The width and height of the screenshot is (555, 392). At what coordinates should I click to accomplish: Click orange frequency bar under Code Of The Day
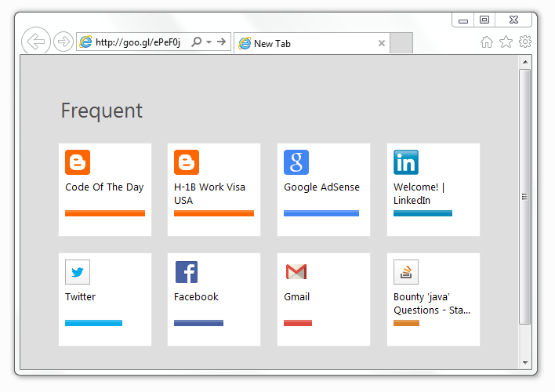point(105,213)
